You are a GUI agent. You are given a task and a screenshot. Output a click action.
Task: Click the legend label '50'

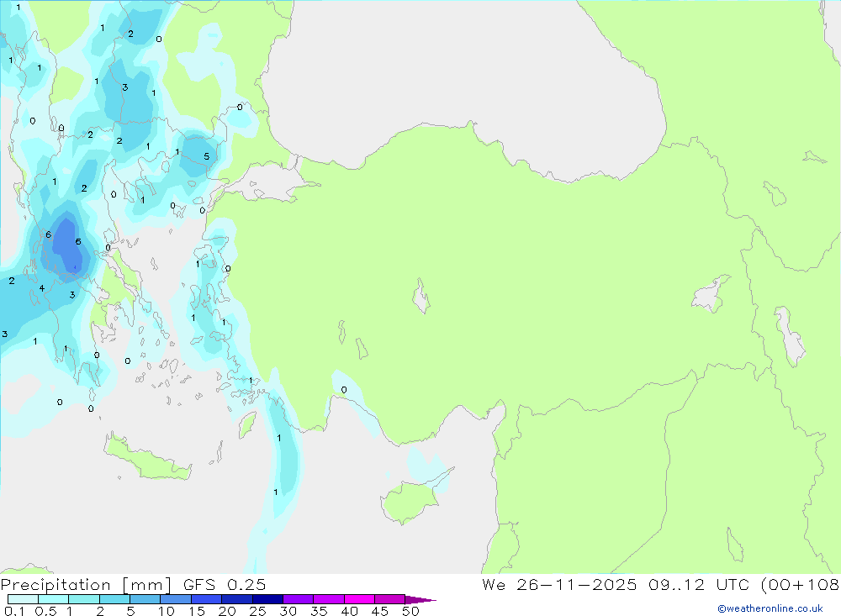point(411,611)
